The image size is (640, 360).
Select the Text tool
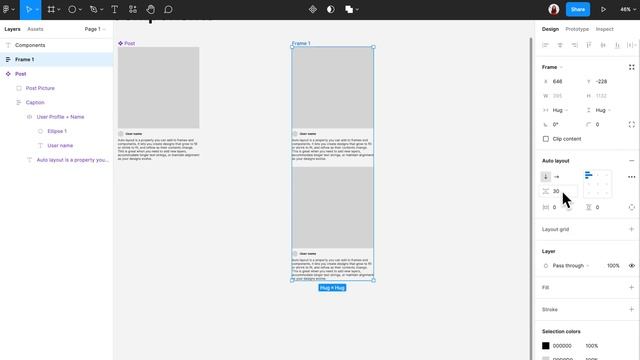115,9
